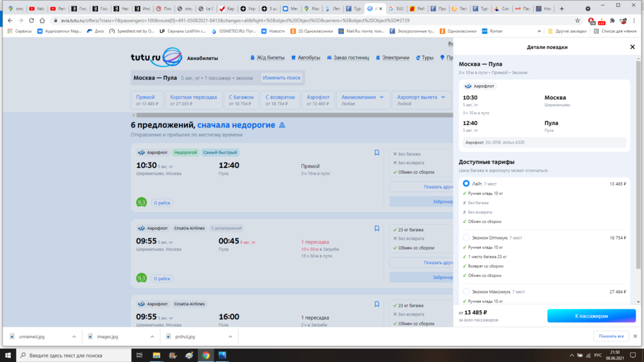
Task: Bookmark the 09:55 flight arriving 00:45
Action: click(377, 228)
